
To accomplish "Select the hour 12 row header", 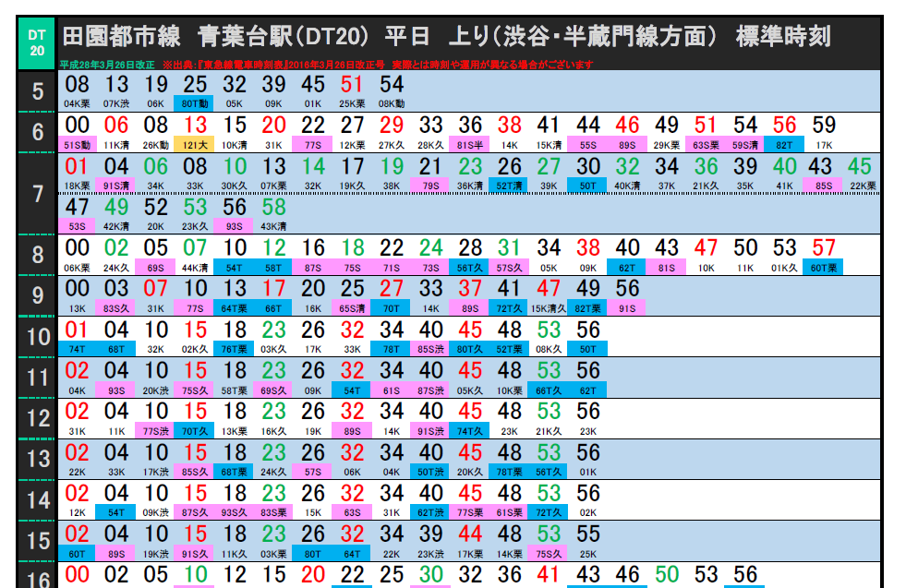I will coord(38,418).
